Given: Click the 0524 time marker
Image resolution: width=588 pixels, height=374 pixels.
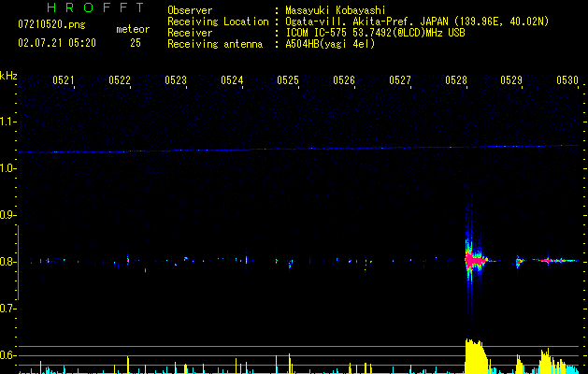Looking at the screenshot, I should (x=232, y=80).
